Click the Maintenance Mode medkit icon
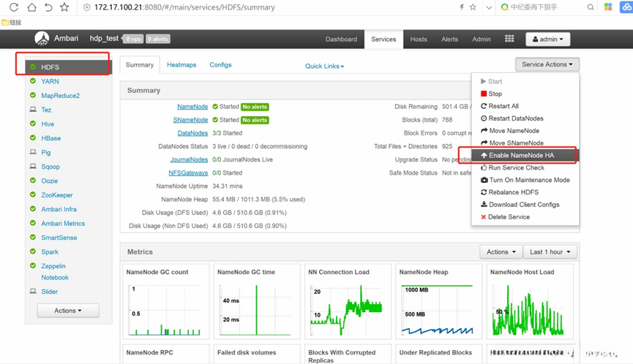The width and height of the screenshot is (633, 364). pyautogui.click(x=484, y=180)
